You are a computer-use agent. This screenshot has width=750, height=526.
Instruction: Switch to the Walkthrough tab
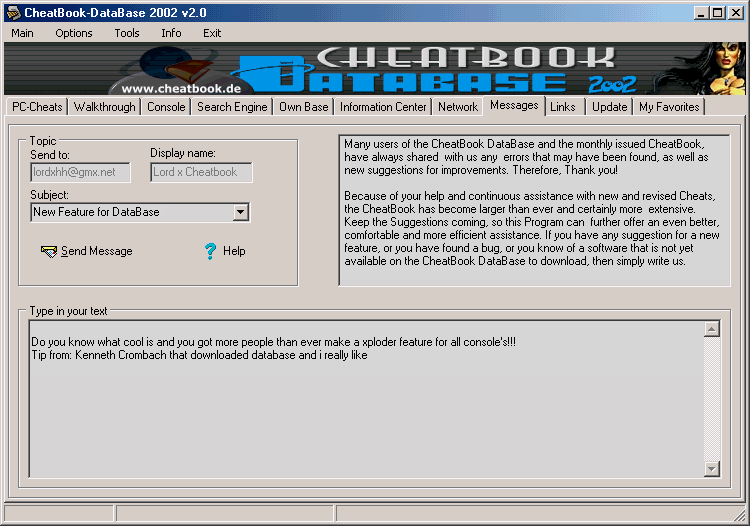pos(105,107)
